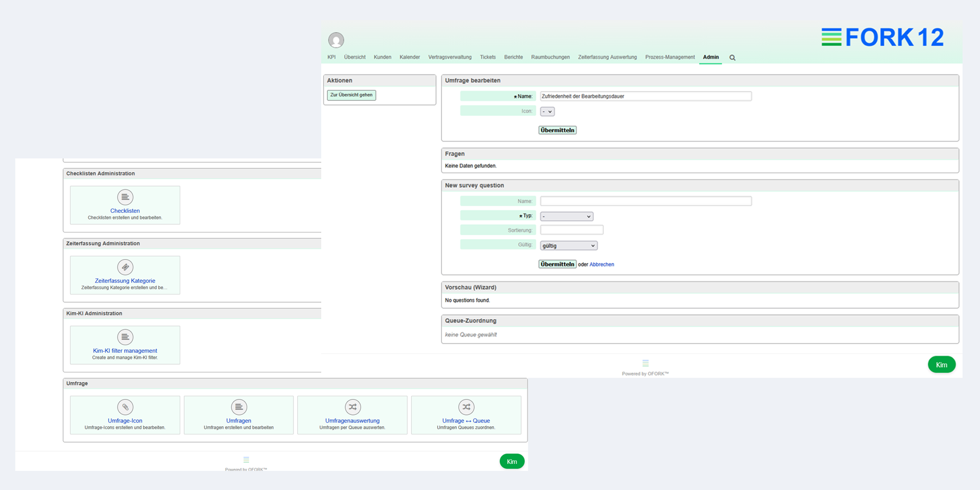Expand the Typ dropdown in New survey question
The width and height of the screenshot is (980, 490).
(566, 216)
